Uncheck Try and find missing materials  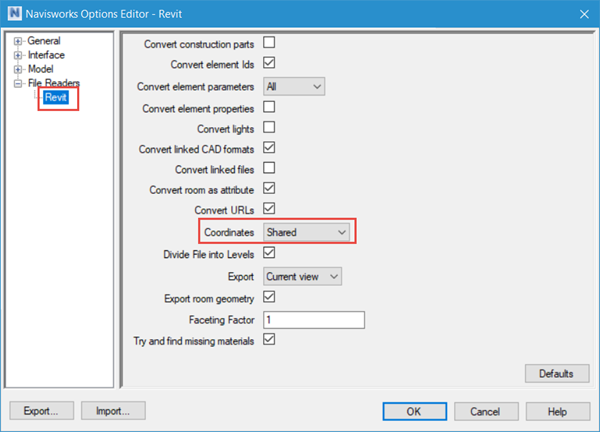tap(269, 339)
